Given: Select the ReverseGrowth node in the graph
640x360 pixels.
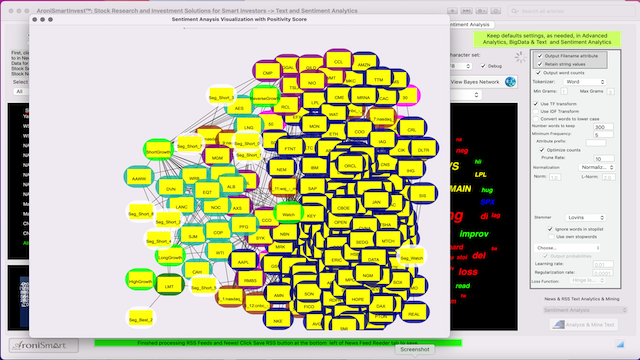Looking at the screenshot, I should (265, 97).
